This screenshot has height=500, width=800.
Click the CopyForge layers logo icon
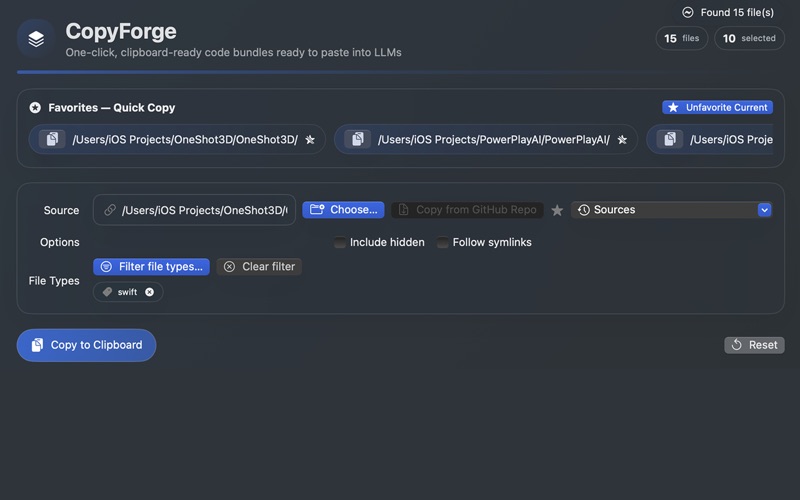pos(36,39)
